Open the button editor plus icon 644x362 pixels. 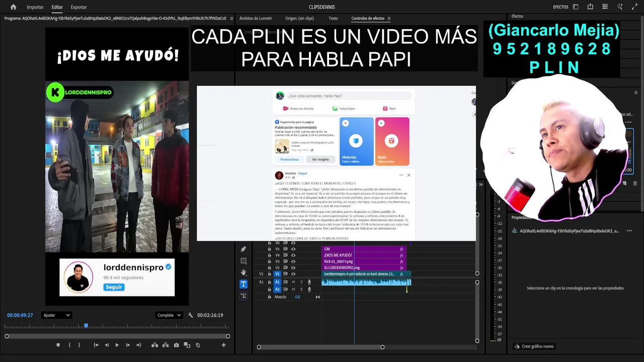pos(223,345)
